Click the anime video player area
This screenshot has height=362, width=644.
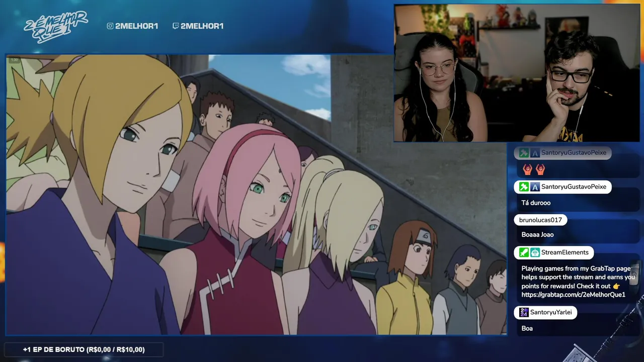[x=256, y=195]
